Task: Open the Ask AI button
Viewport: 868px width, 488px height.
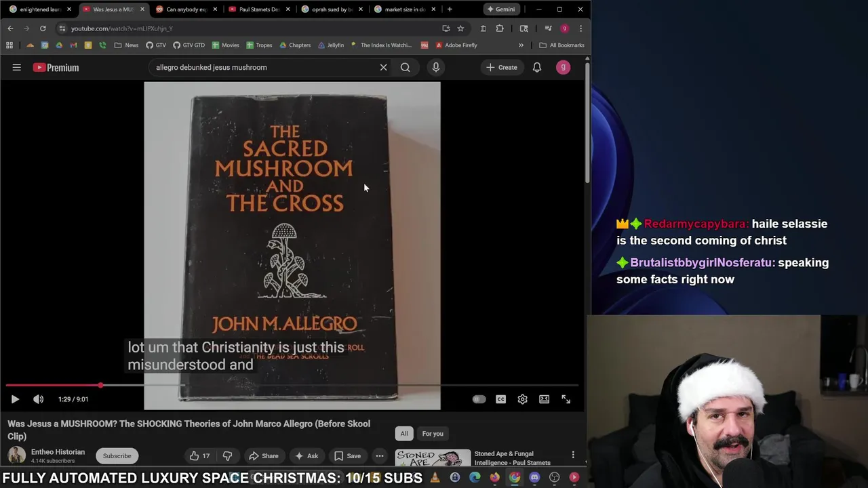Action: click(307, 456)
